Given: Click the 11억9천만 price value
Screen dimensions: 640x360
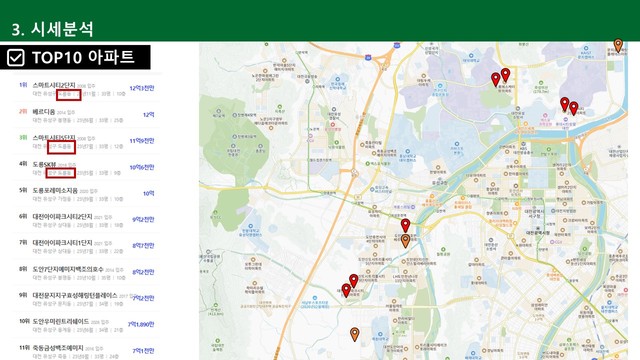Looking at the screenshot, I should click(142, 141).
